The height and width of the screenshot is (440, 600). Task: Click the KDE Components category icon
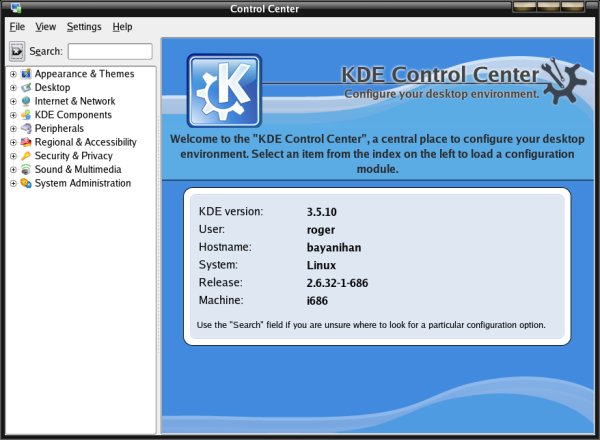[26, 115]
